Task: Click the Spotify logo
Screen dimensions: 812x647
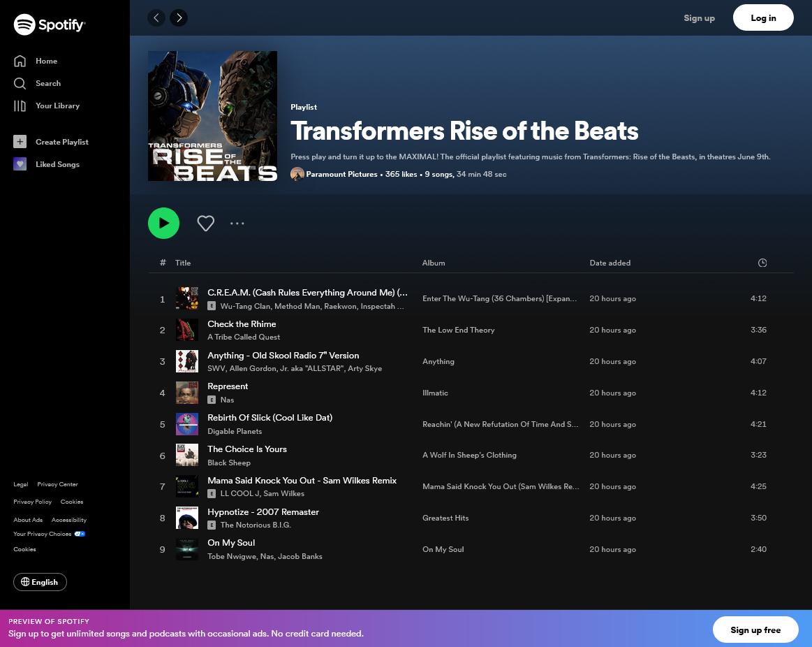Action: (50, 24)
